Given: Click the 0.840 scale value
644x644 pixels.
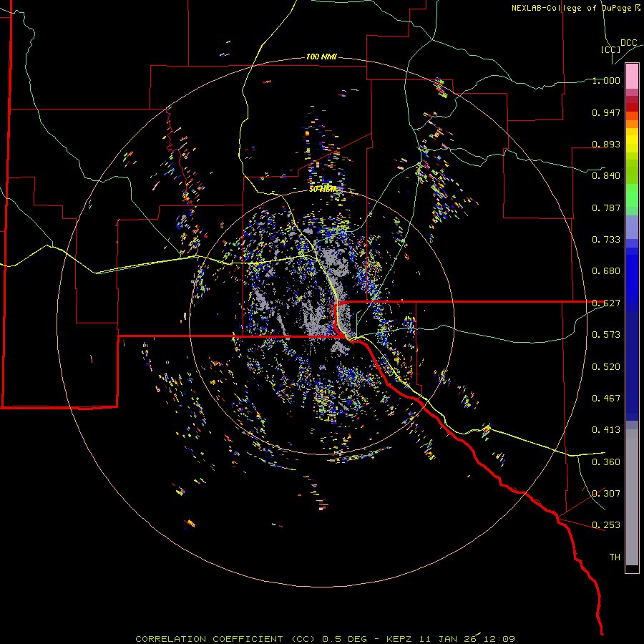Looking at the screenshot, I should (606, 176).
